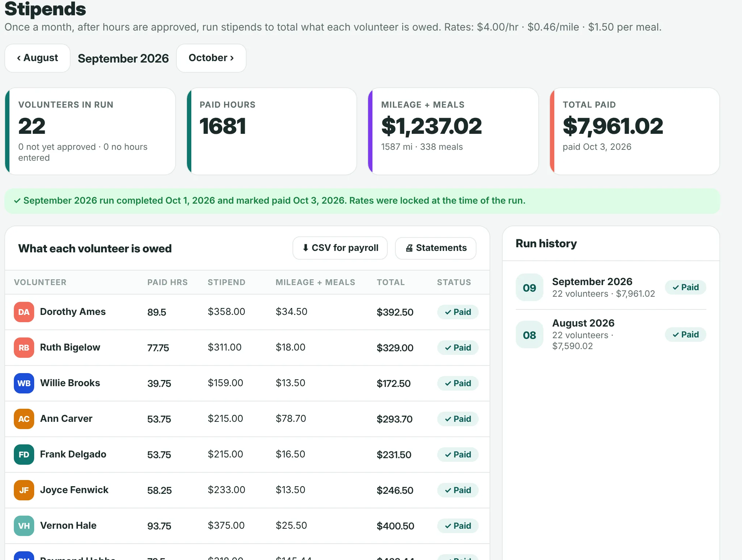Click Ruth Bigelow paid hours 77.75
This screenshot has height=560, width=742.
[158, 348]
